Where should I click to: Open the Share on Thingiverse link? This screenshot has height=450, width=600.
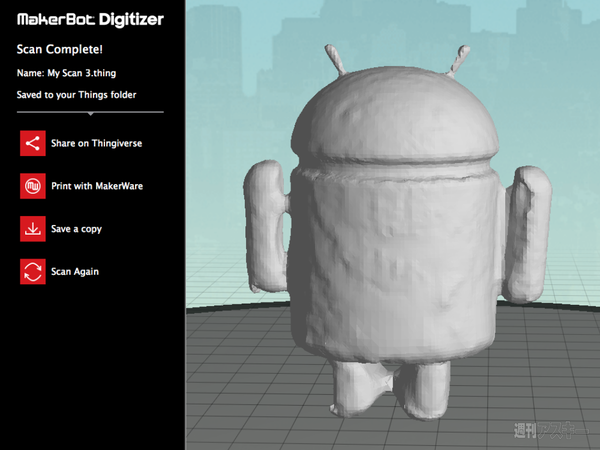coord(96,143)
